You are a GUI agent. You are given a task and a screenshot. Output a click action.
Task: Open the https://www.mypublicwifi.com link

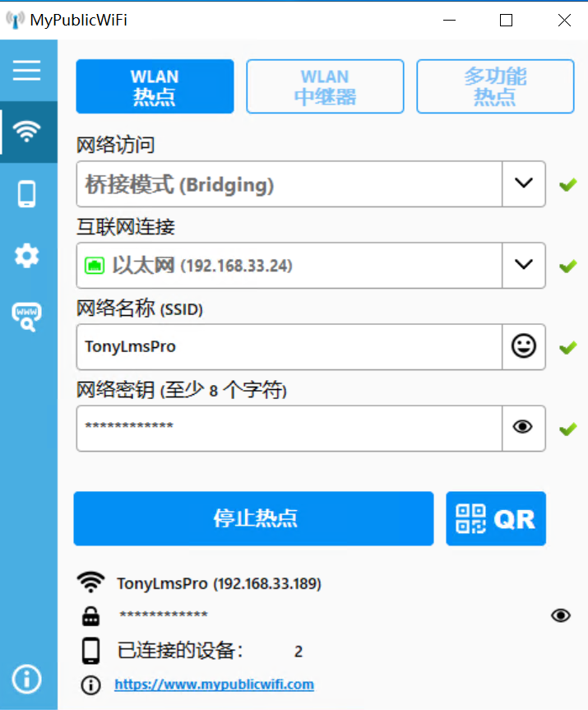click(x=214, y=684)
